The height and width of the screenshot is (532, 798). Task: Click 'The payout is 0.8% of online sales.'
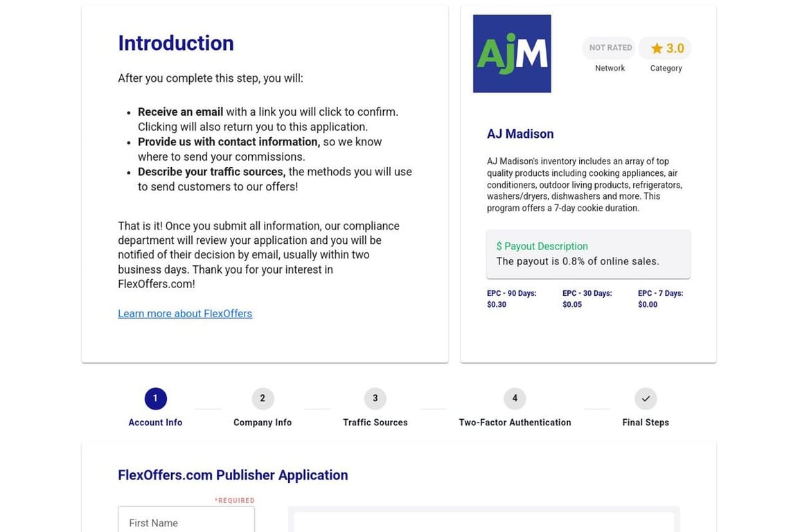click(578, 261)
